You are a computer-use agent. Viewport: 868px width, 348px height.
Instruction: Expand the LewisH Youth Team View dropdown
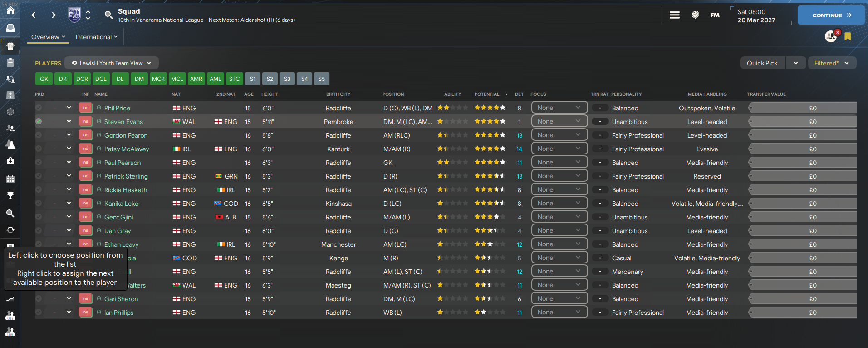[112, 63]
